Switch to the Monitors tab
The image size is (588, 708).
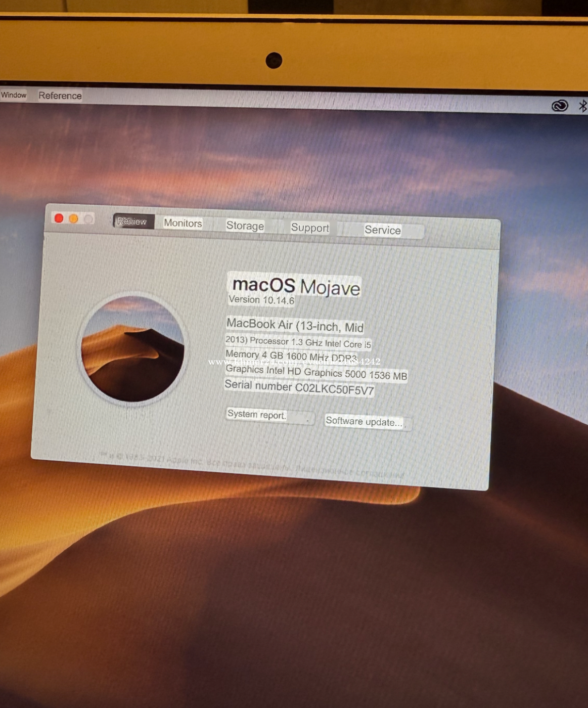tap(183, 223)
